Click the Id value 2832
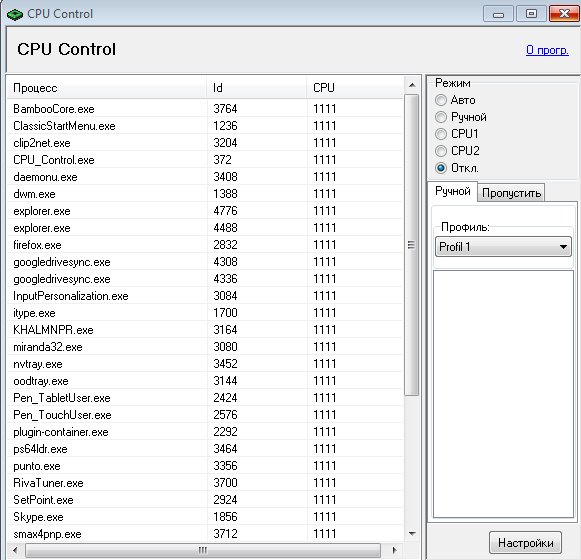This screenshot has width=581, height=560. click(225, 245)
